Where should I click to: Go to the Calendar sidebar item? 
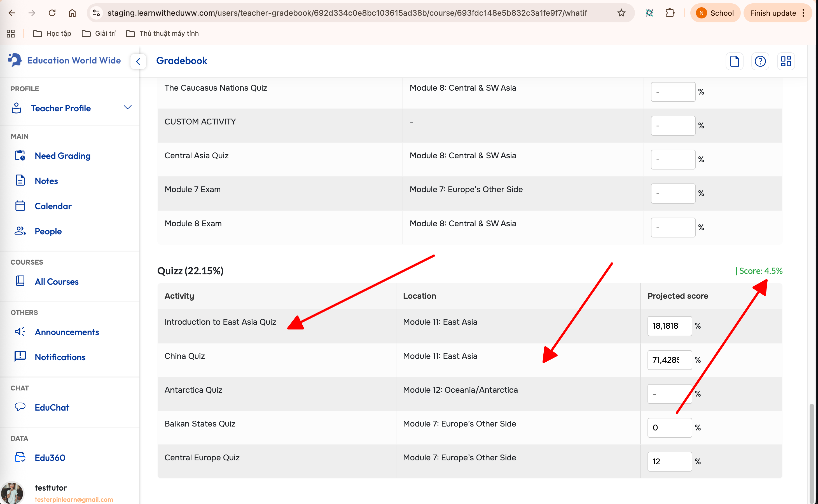(53, 206)
